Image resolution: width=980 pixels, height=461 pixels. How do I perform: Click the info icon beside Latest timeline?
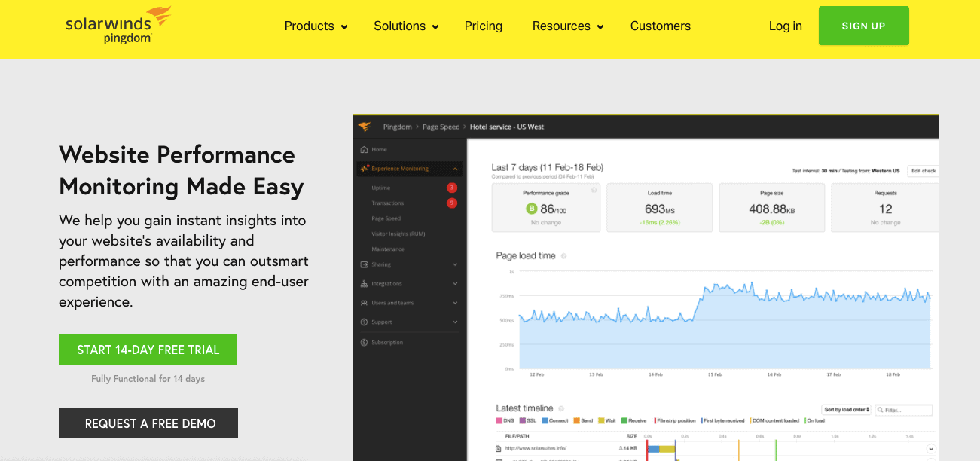pyautogui.click(x=561, y=408)
